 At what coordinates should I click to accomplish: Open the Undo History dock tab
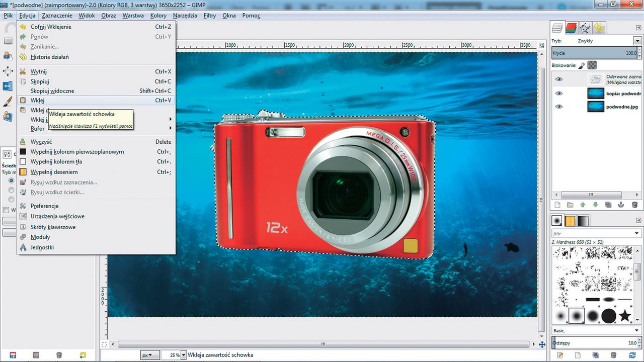[x=599, y=28]
